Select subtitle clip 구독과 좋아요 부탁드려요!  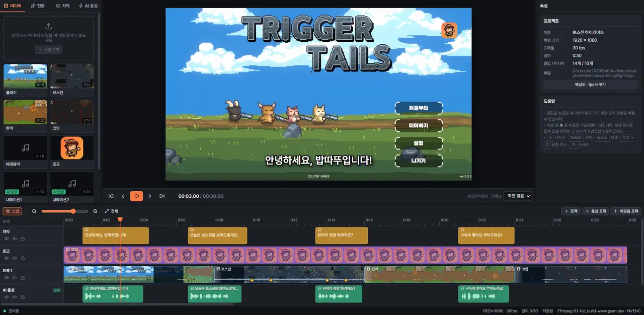(x=487, y=235)
